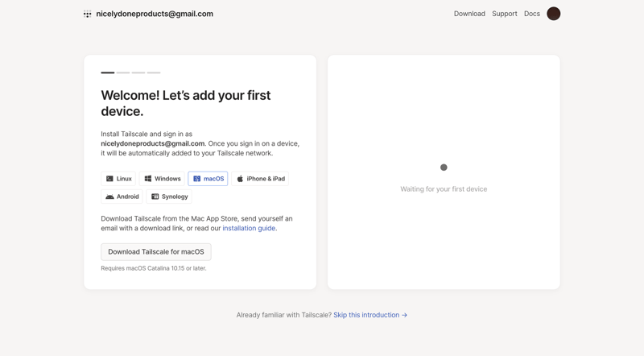This screenshot has height=356, width=644.
Task: Select the Windows platform tab
Action: (163, 179)
